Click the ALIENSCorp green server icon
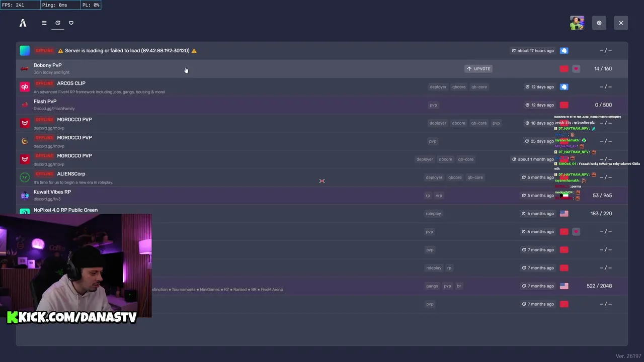 tap(25, 177)
